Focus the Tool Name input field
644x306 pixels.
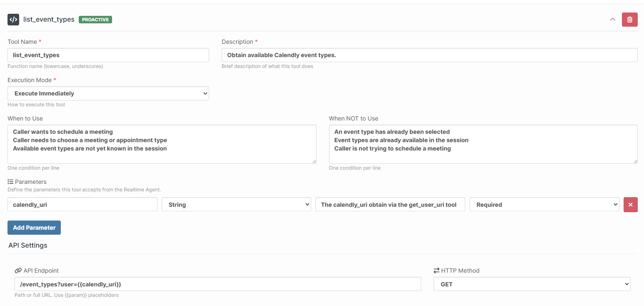pyautogui.click(x=108, y=55)
